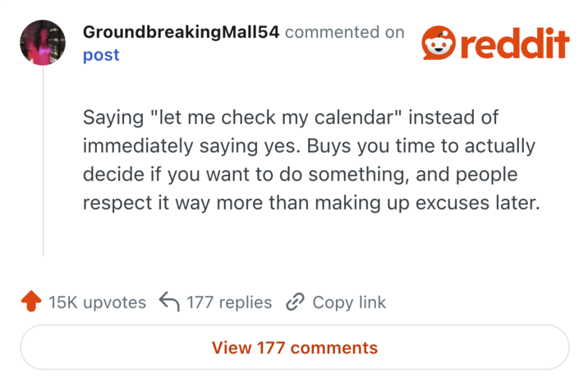Click the last comment line about excuses
The image size is (588, 387).
click(x=312, y=203)
